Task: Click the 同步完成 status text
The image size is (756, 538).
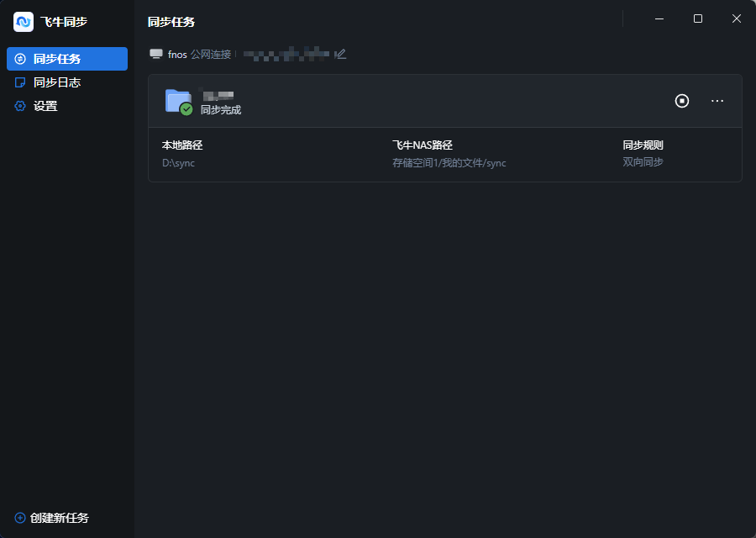Action: pos(221,110)
